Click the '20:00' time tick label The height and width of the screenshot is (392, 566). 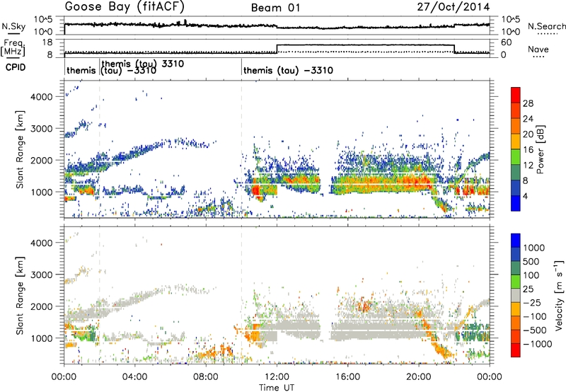(x=419, y=377)
